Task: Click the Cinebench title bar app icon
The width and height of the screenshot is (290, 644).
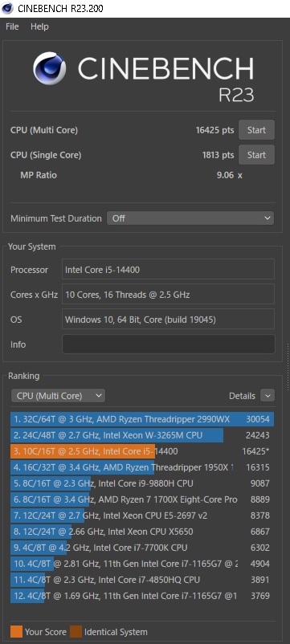Action: click(7, 8)
